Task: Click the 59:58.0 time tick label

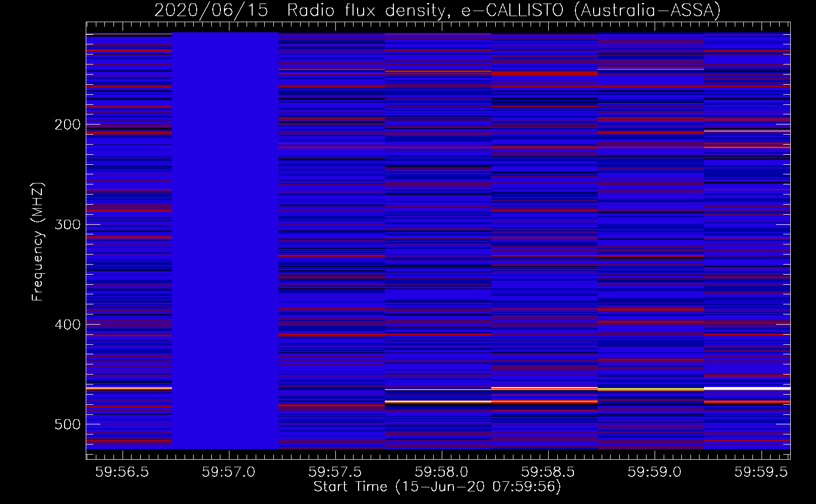Action: pos(442,472)
